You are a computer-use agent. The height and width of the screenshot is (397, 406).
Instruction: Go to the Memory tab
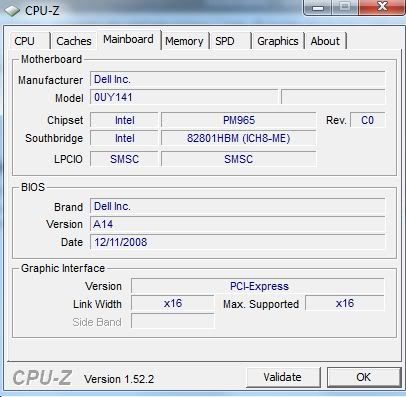click(x=184, y=41)
